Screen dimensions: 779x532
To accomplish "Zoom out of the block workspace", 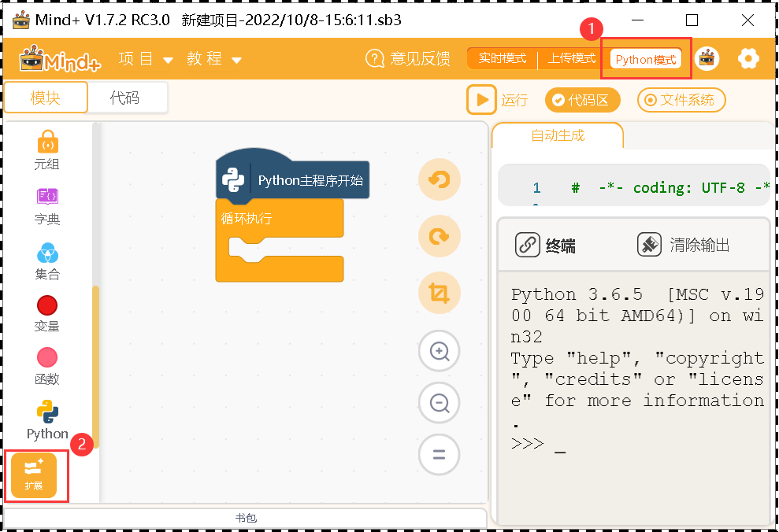I will point(440,402).
